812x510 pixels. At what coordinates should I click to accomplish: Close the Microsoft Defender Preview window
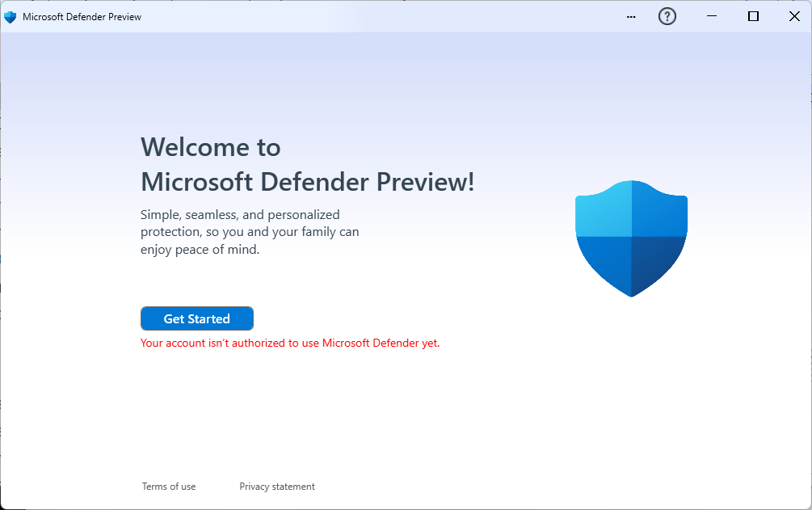tap(794, 17)
